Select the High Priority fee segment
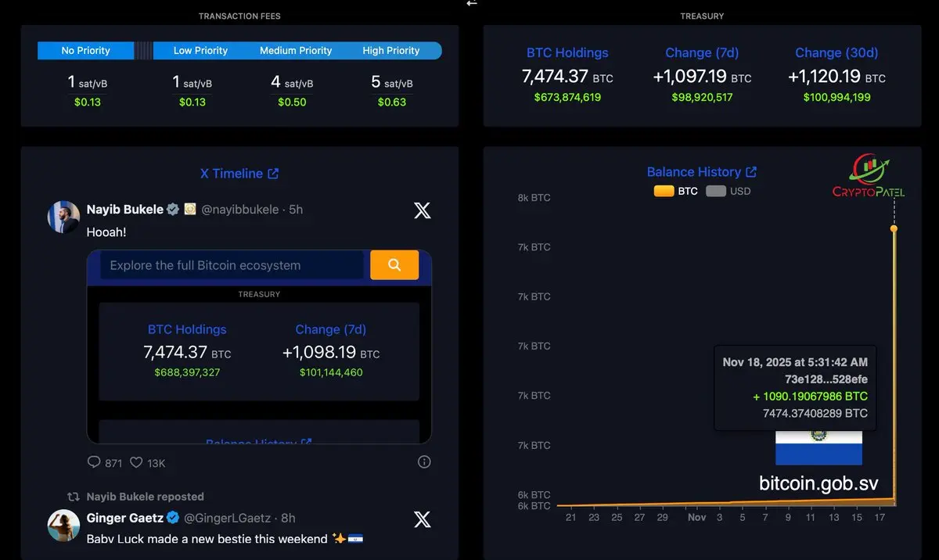The height and width of the screenshot is (560, 939). [x=391, y=51]
